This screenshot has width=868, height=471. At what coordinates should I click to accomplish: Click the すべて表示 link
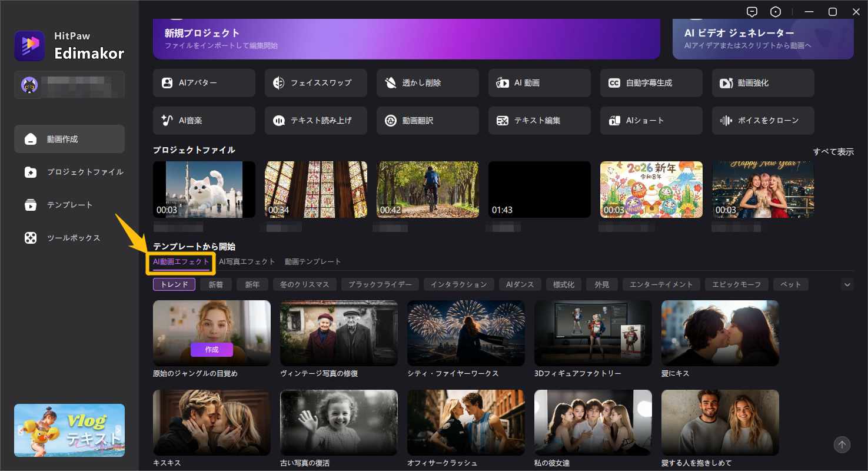(x=833, y=152)
